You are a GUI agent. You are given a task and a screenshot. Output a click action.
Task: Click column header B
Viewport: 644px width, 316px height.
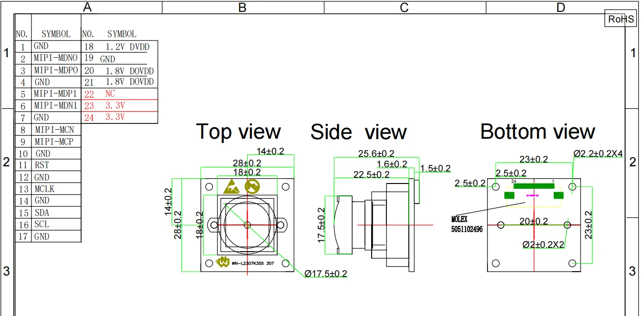pos(242,7)
